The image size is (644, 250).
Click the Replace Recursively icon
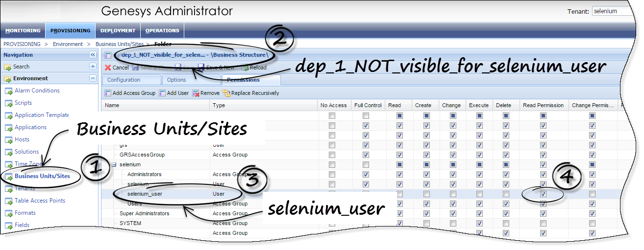[226, 93]
